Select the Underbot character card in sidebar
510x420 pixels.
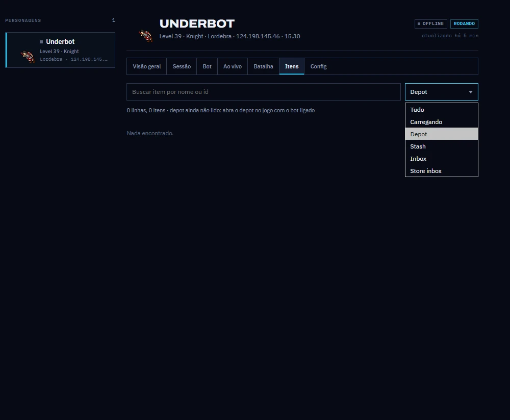(61, 50)
